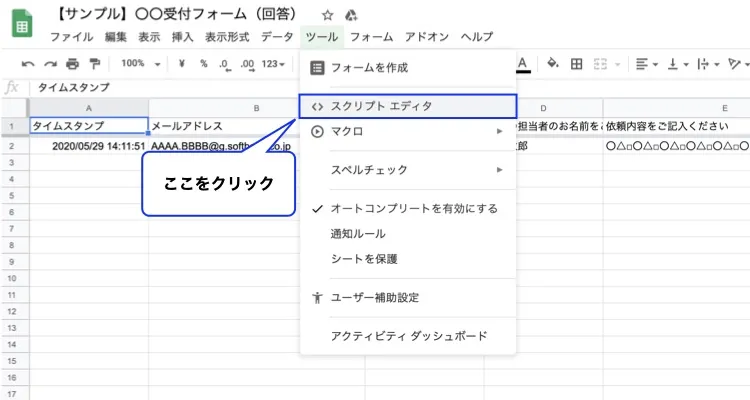Choose フォームを作成 from the menu
This screenshot has width=750, height=400.
pyautogui.click(x=408, y=68)
